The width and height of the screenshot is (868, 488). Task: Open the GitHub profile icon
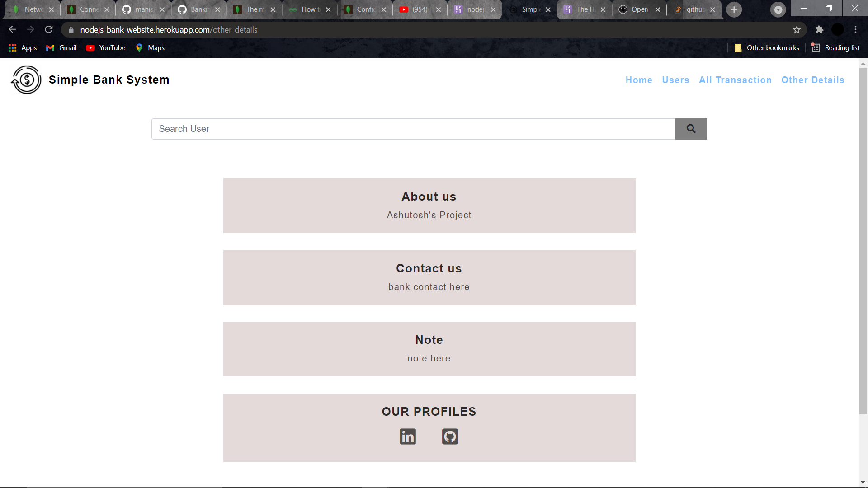(x=450, y=436)
